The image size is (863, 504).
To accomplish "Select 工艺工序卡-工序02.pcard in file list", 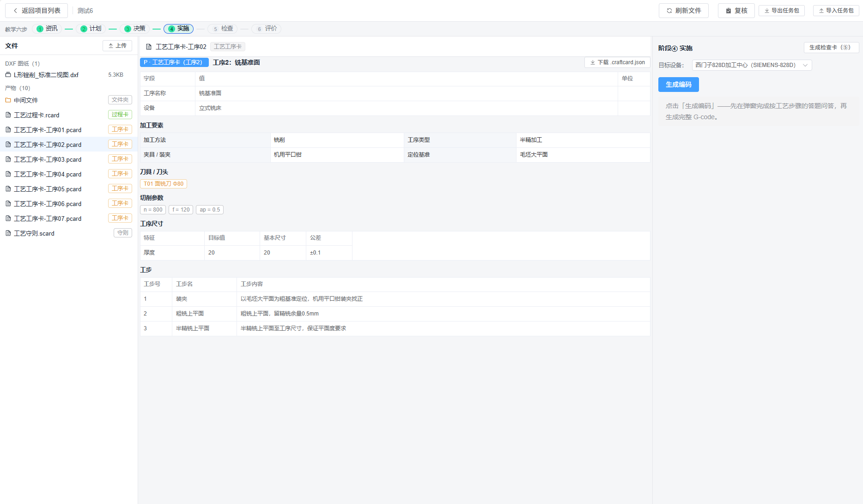I will tap(69, 145).
